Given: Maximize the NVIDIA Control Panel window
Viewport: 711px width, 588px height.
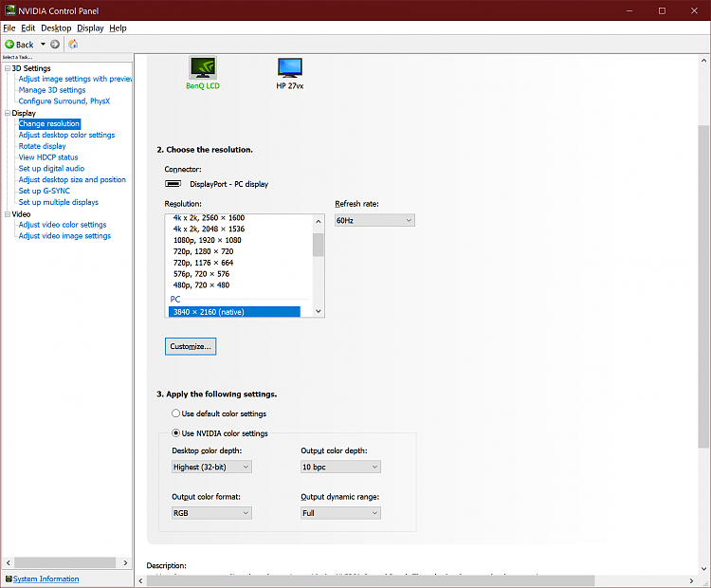Looking at the screenshot, I should tap(662, 10).
